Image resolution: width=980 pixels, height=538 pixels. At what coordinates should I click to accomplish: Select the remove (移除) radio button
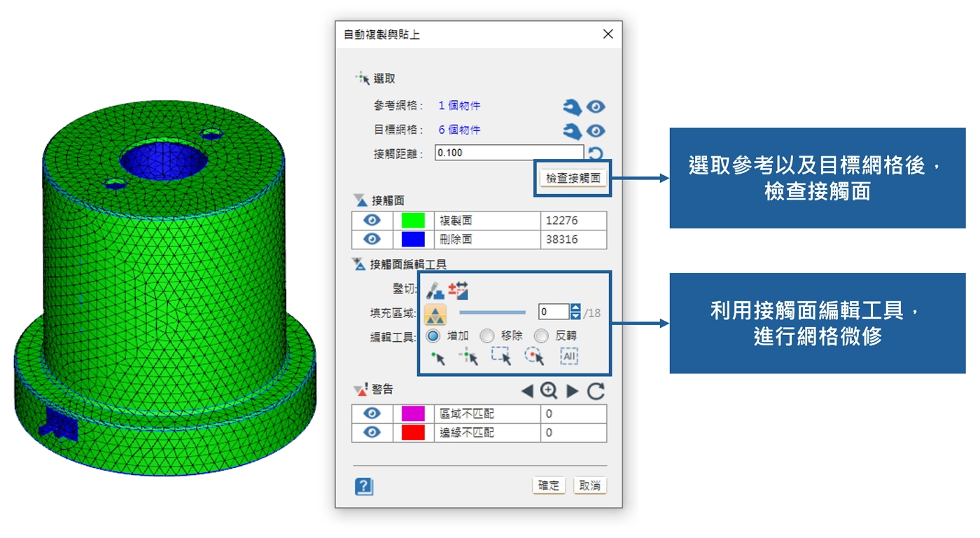click(x=486, y=336)
